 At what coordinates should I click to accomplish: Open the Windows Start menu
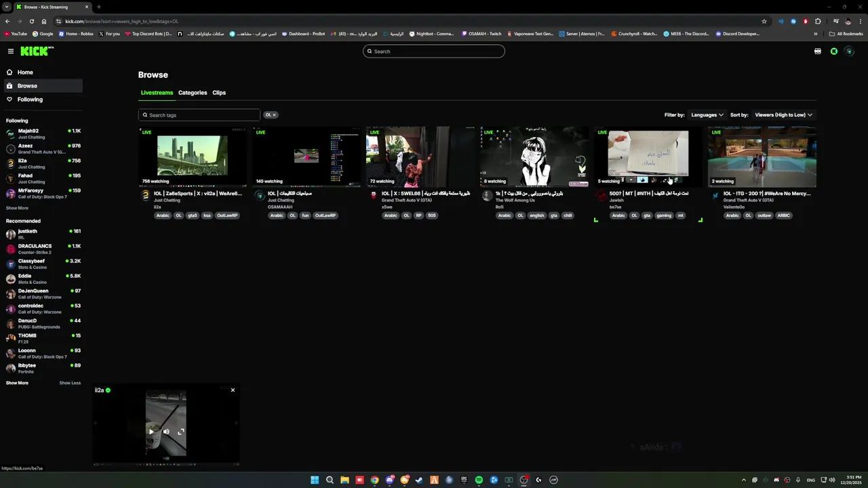click(x=315, y=480)
